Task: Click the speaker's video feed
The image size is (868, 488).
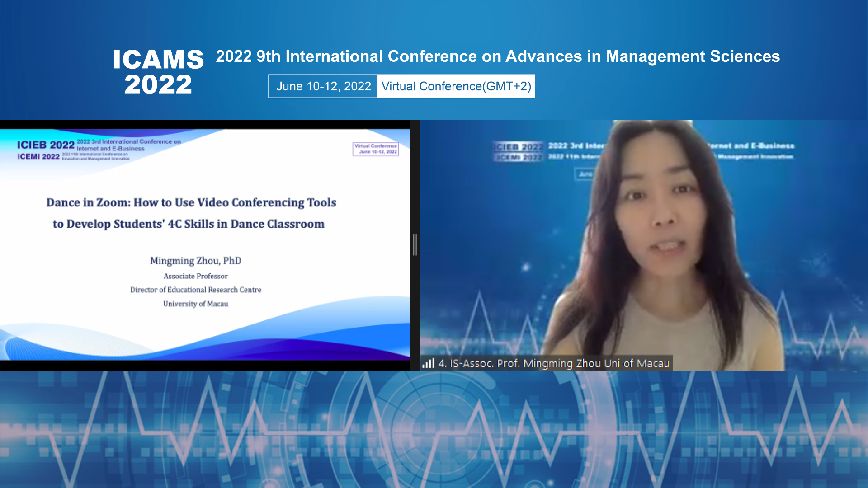Action: 644,245
